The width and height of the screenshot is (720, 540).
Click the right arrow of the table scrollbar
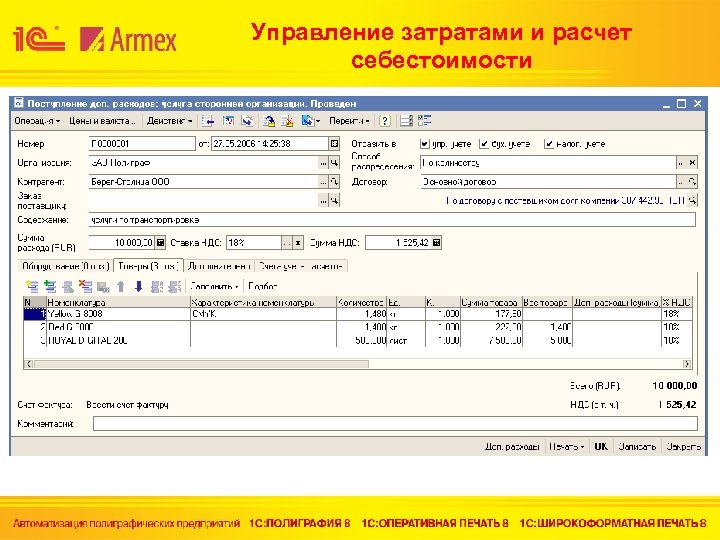[x=687, y=364]
